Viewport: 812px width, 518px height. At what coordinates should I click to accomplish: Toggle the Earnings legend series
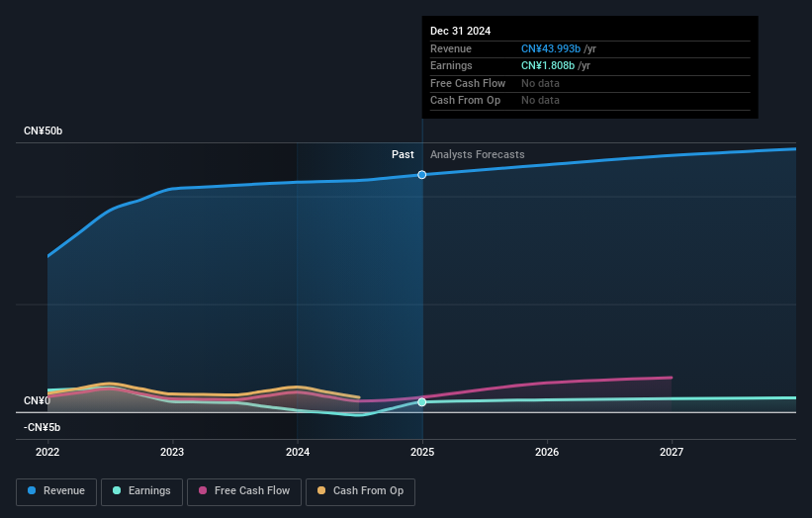click(141, 491)
